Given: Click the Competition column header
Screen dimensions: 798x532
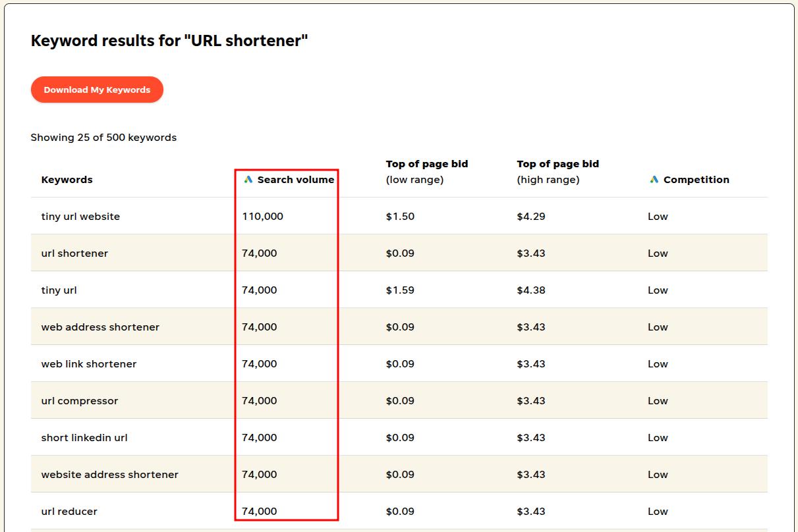Looking at the screenshot, I should [x=693, y=179].
